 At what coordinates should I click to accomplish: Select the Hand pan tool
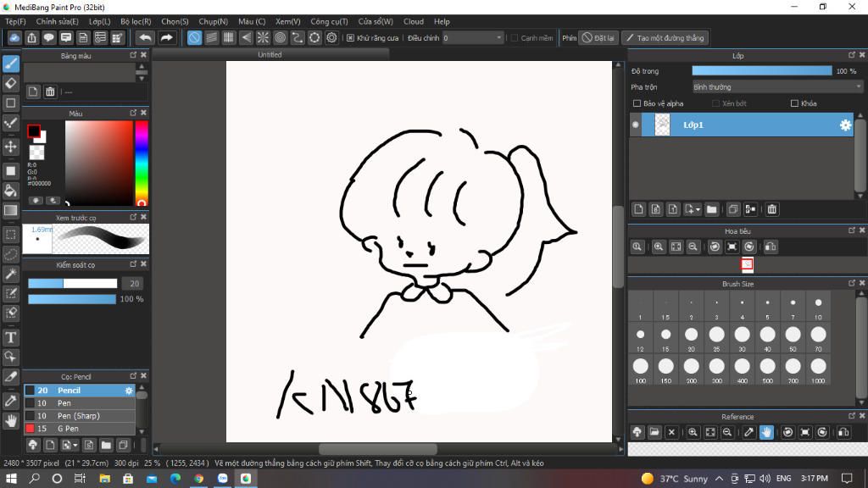pyautogui.click(x=11, y=422)
